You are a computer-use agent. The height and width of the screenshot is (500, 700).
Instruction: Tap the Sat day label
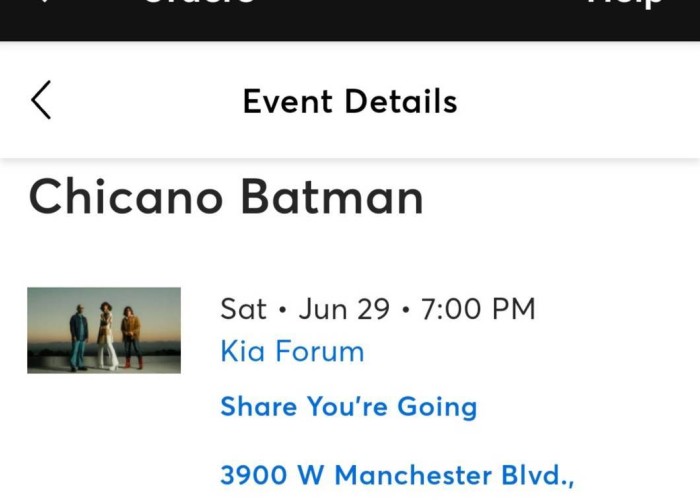(x=243, y=308)
